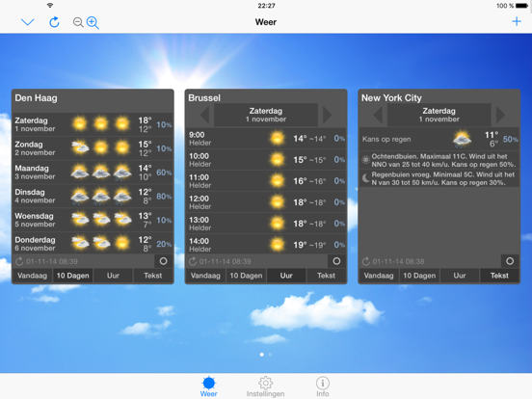The width and height of the screenshot is (532, 399).
Task: Select Woensdag 5 november row
Action: pyautogui.click(x=93, y=220)
